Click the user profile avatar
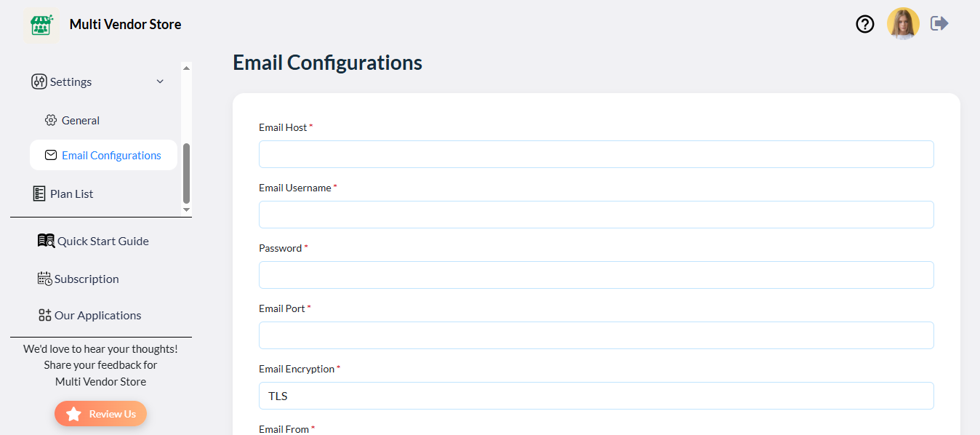The height and width of the screenshot is (435, 980). click(x=903, y=24)
